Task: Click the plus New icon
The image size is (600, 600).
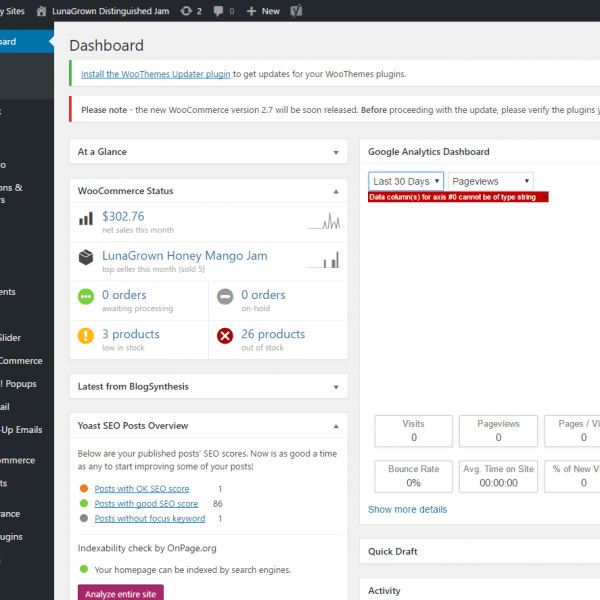Action: coord(251,11)
